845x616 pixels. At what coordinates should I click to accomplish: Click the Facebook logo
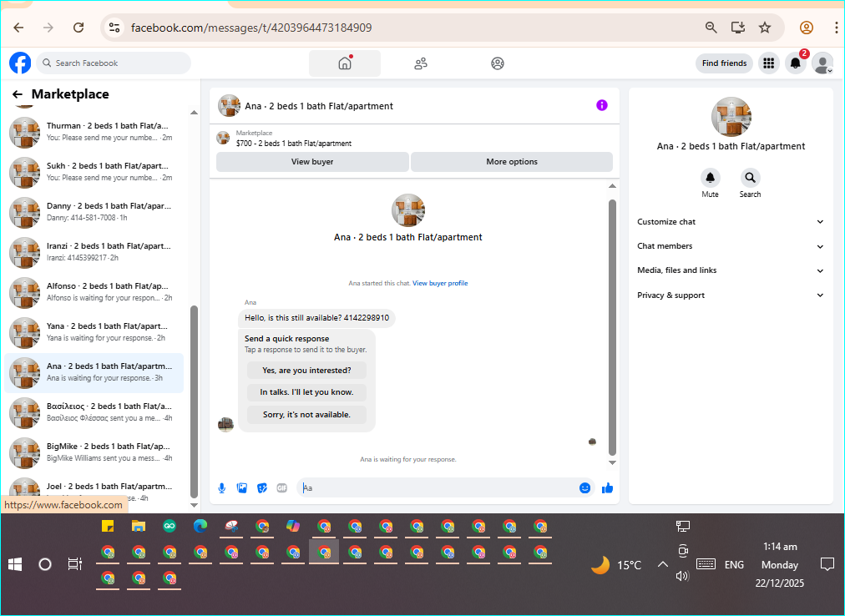coord(20,63)
